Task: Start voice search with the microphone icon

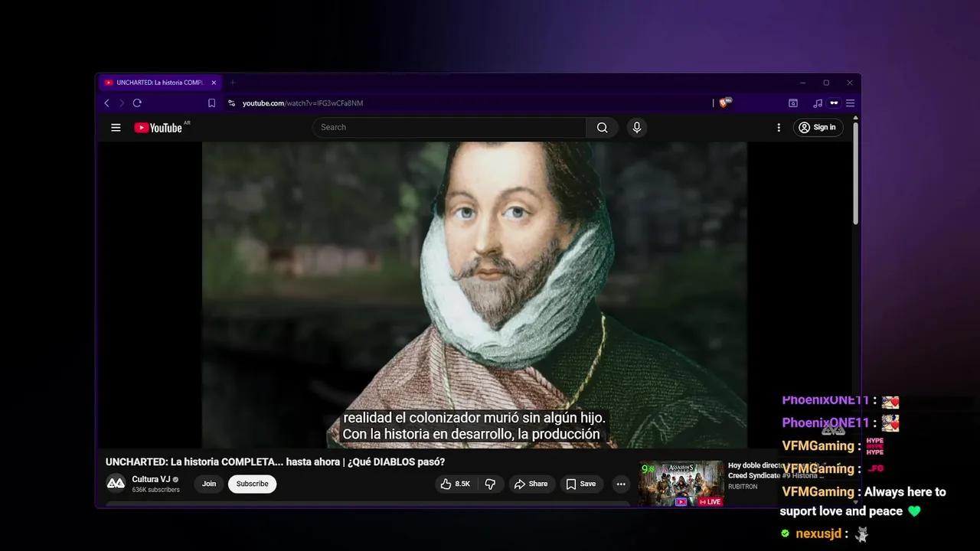Action: 636,128
